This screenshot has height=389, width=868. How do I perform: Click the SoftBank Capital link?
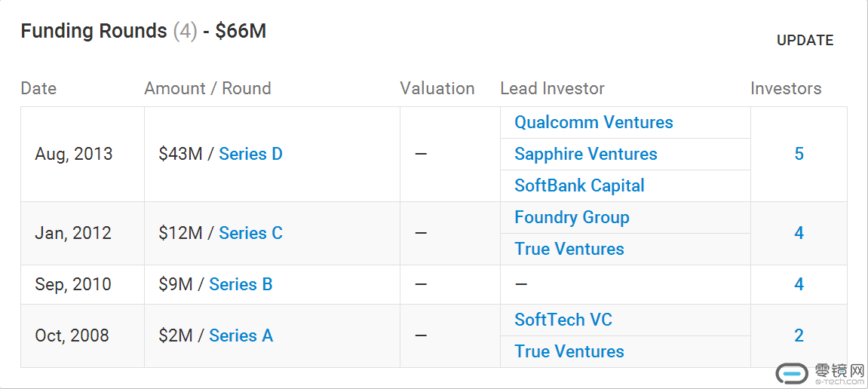(579, 185)
